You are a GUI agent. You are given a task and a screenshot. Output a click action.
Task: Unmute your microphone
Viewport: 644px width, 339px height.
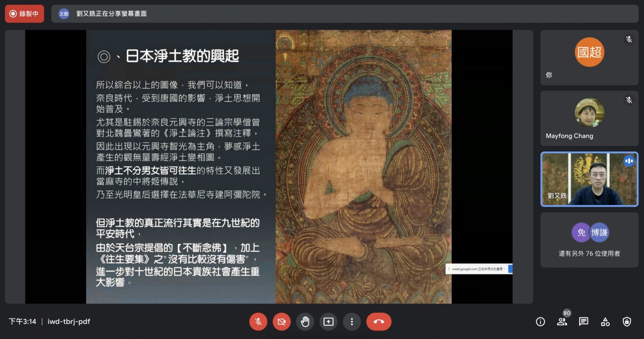click(x=258, y=321)
